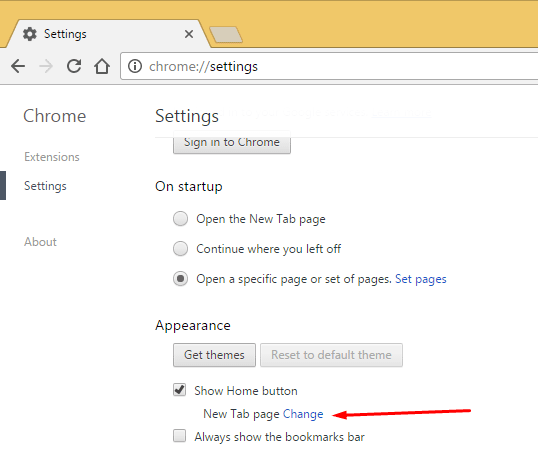Click the Chrome heading in sidebar

55,116
